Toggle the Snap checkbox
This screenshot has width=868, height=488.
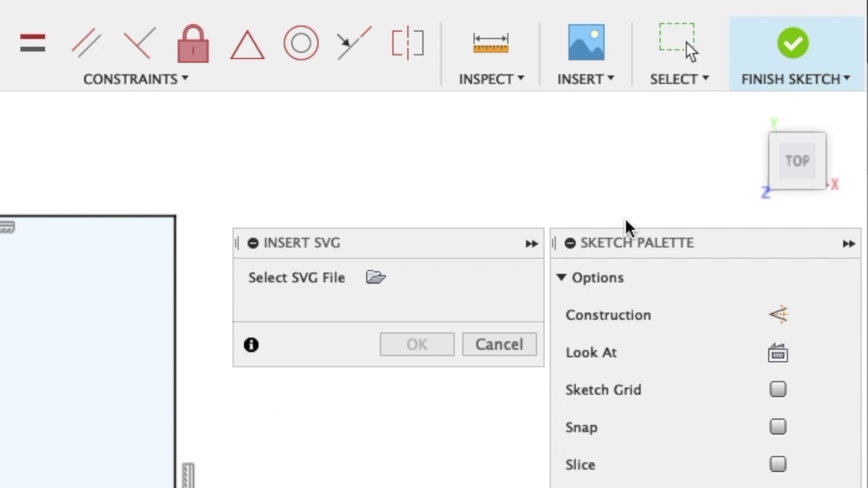[x=778, y=427]
